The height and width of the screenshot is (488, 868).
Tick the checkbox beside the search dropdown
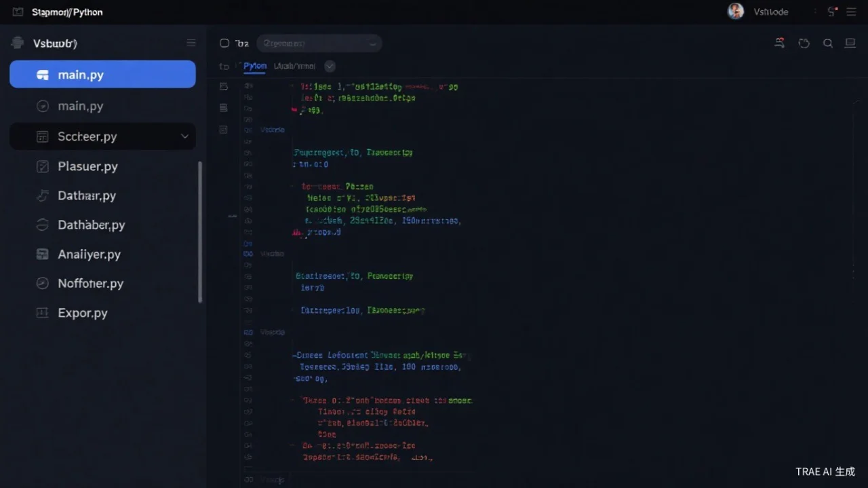point(224,43)
